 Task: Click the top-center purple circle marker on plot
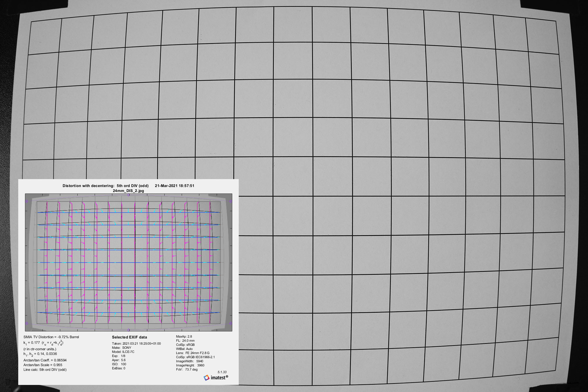point(128,195)
